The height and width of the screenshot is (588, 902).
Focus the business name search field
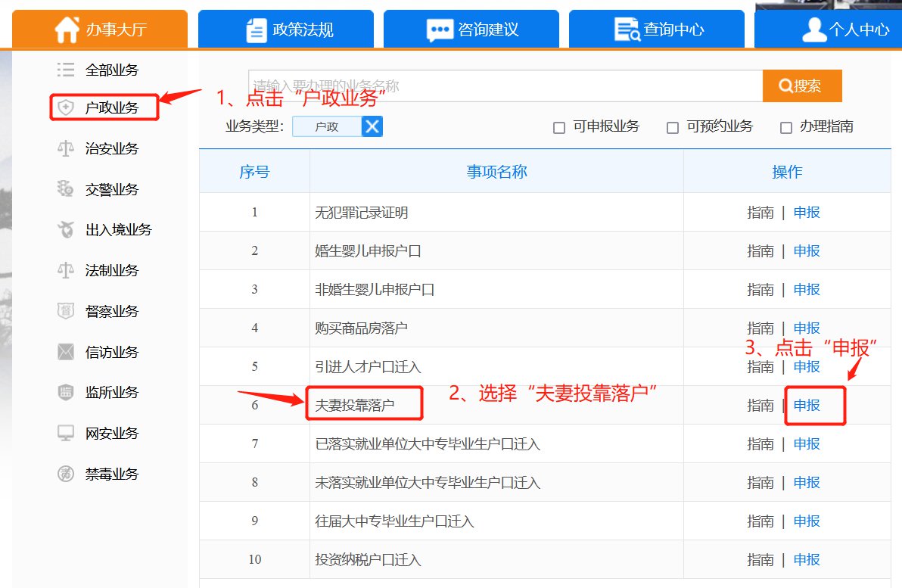[x=505, y=86]
